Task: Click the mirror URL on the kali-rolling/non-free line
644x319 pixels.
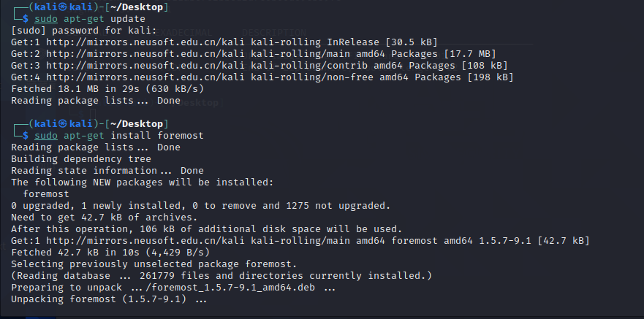Action: 145,77
